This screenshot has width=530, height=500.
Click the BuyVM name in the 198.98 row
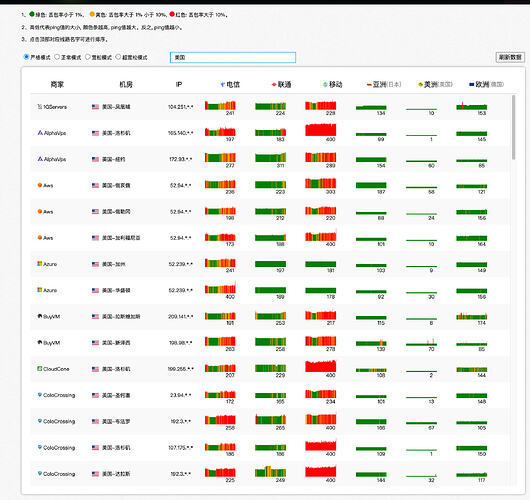pos(52,343)
